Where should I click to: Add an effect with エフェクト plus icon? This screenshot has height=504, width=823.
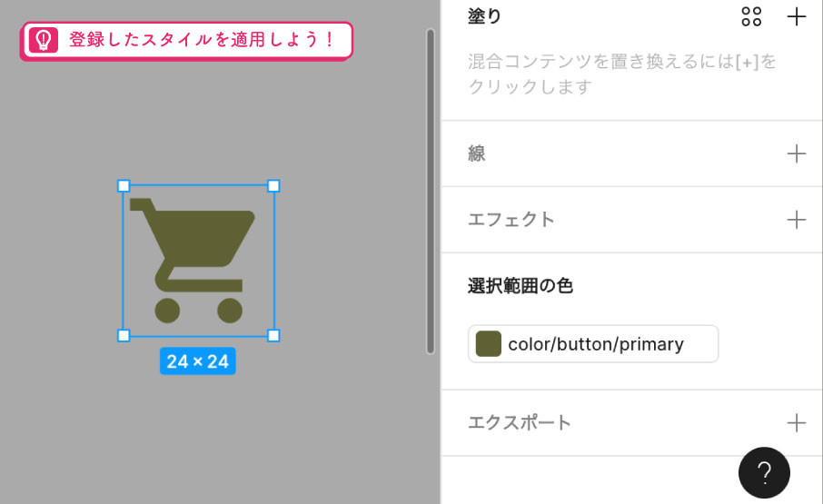pos(796,220)
